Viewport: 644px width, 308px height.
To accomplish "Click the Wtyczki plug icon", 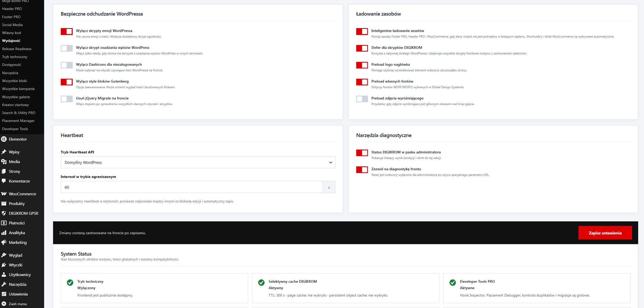I will pos(4,265).
